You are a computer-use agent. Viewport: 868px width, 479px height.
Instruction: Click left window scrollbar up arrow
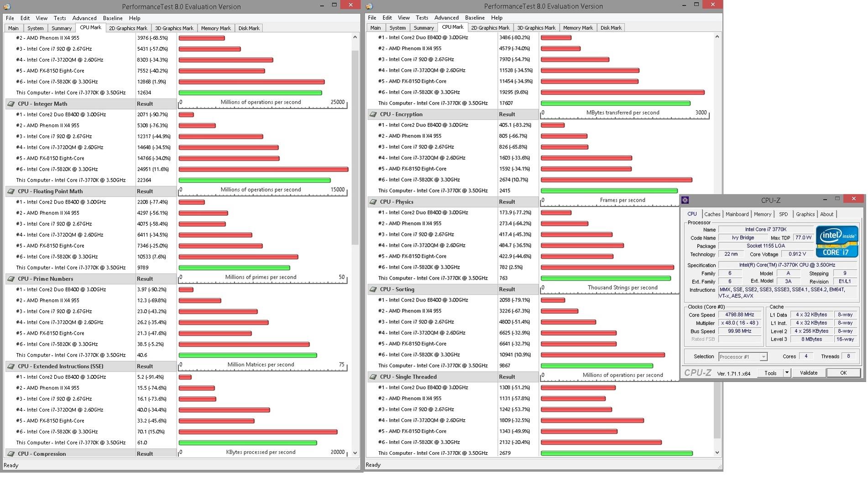point(355,37)
